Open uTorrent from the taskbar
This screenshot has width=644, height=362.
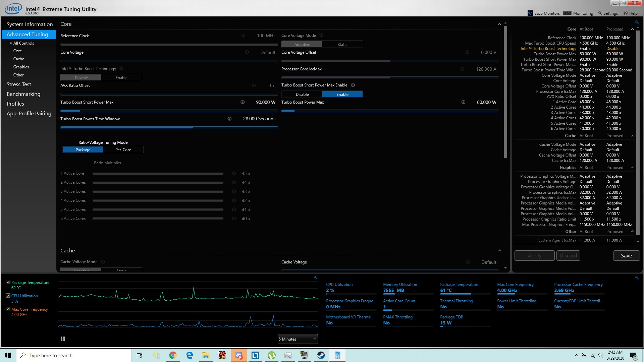[x=272, y=355]
